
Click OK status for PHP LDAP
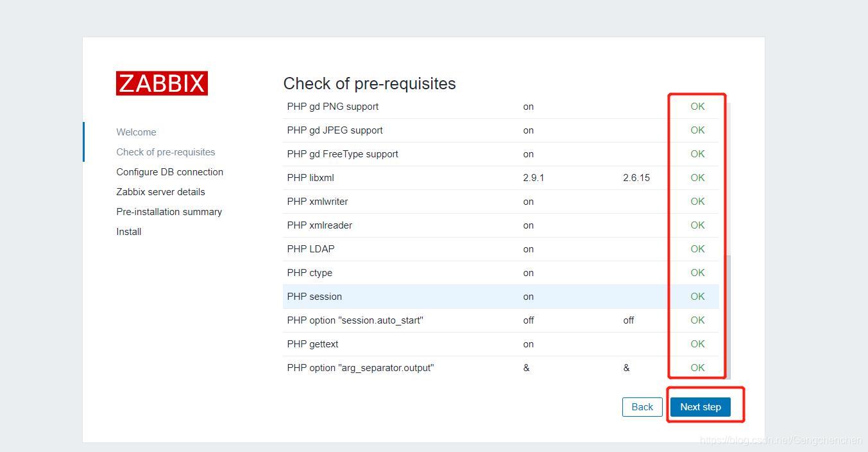point(697,249)
